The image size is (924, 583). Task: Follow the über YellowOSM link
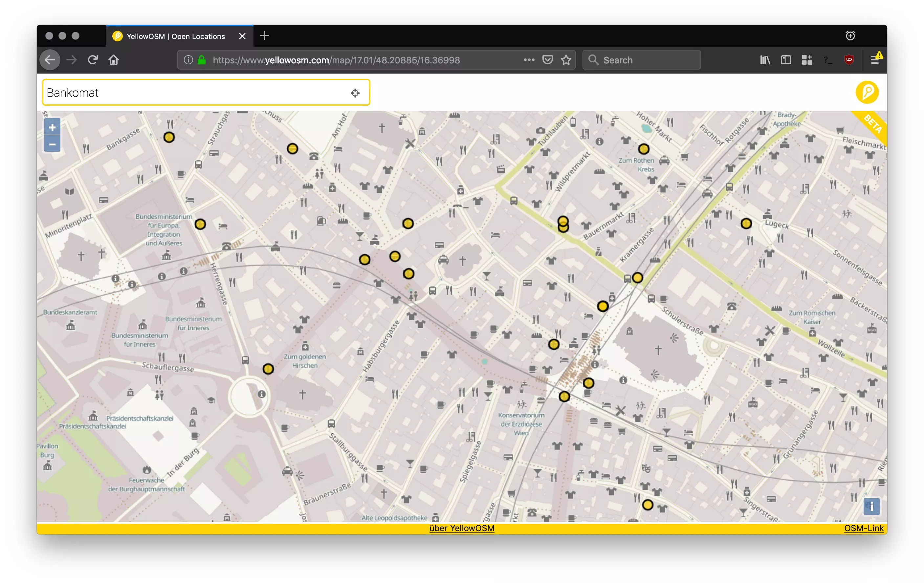point(461,528)
